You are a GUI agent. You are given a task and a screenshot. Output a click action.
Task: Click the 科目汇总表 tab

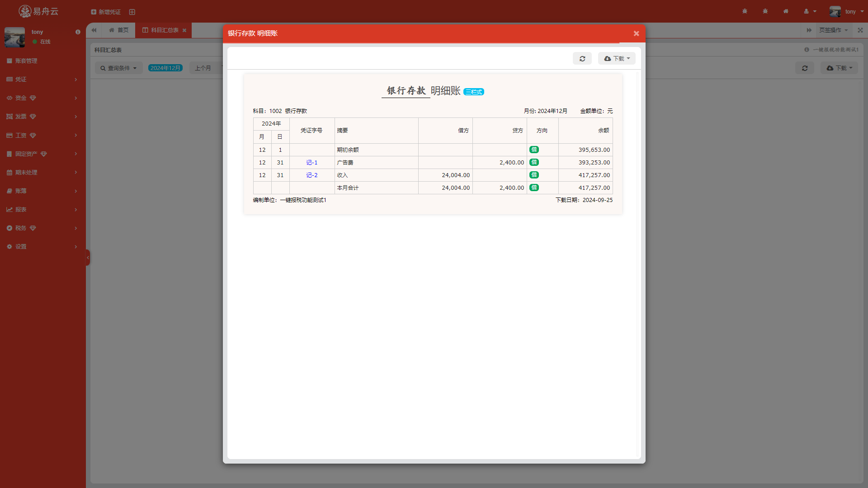click(163, 30)
